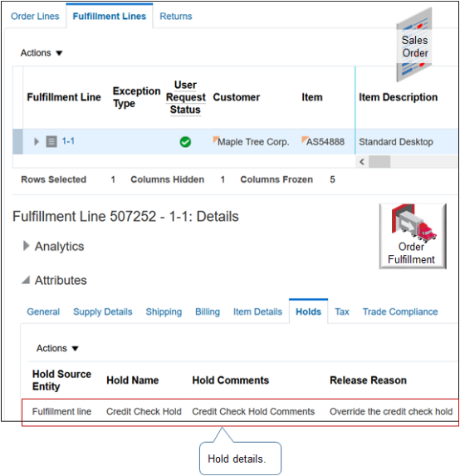Click the Rows Selected status label

[x=53, y=179]
